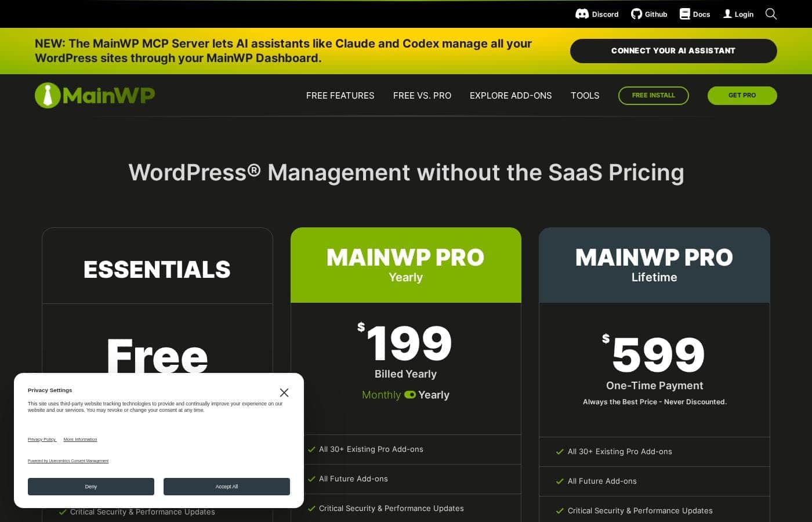
Task: Open the Privacy Policy link
Action: pyautogui.click(x=42, y=440)
